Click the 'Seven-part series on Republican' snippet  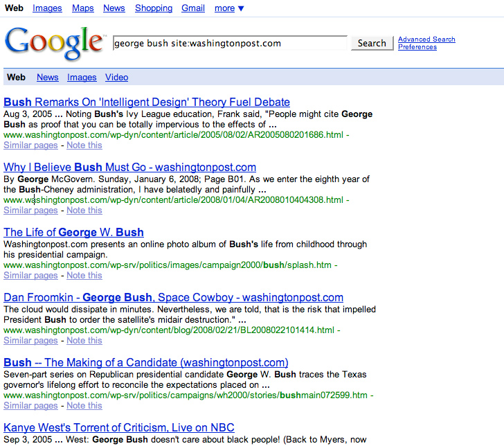click(x=185, y=380)
